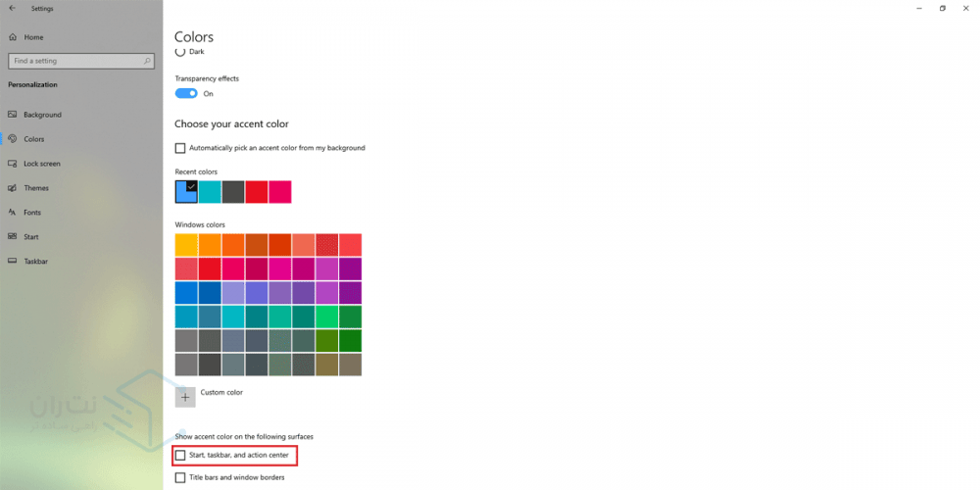
Task: Select the Colors page in sidebar
Action: pyautogui.click(x=34, y=139)
